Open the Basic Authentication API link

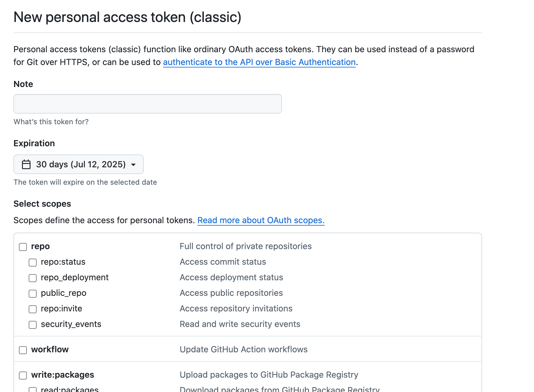pos(259,62)
